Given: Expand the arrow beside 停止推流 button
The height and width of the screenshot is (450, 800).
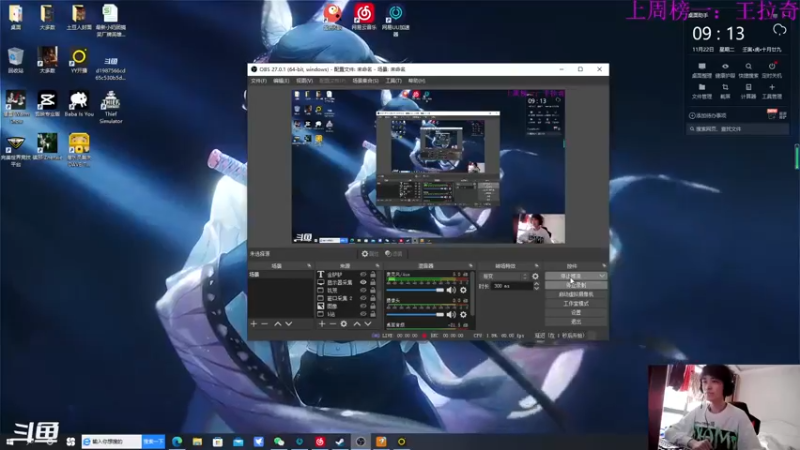Looking at the screenshot, I should (x=602, y=276).
